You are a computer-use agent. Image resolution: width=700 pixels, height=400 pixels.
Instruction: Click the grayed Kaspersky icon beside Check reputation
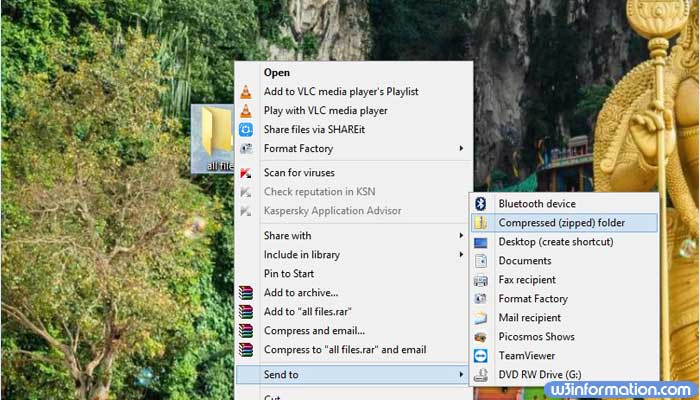tap(246, 192)
